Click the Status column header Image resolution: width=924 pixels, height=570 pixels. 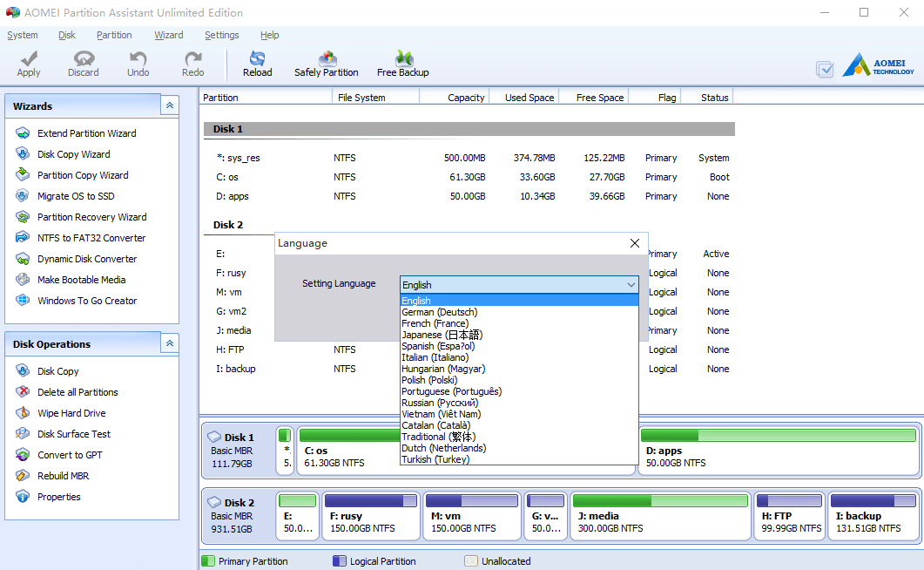[707, 98]
